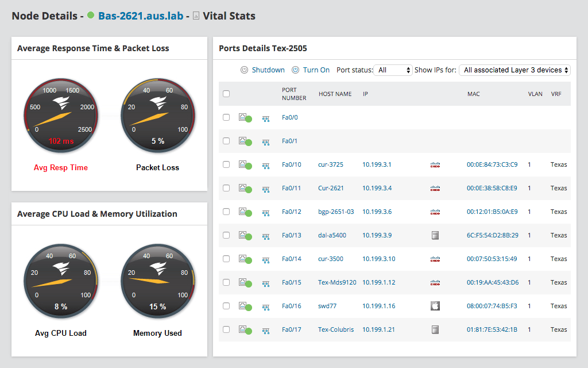
Task: Click the Vital Stats chart icon in the header
Action: coord(197,16)
